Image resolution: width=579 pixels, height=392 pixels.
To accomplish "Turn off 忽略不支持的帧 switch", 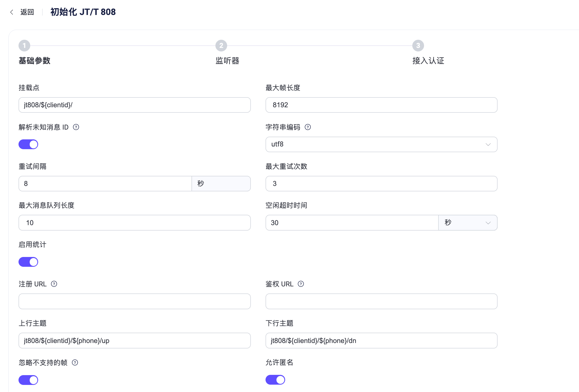I will pos(28,380).
